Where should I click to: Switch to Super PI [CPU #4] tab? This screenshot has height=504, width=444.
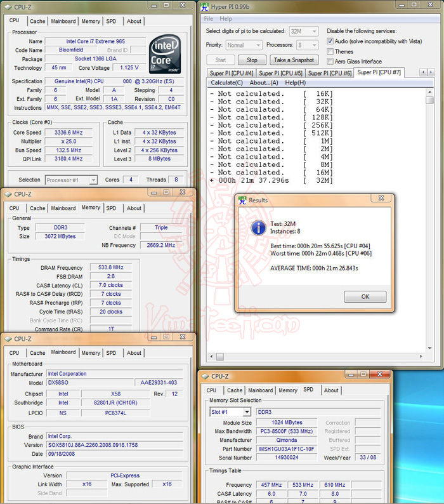tap(232, 73)
